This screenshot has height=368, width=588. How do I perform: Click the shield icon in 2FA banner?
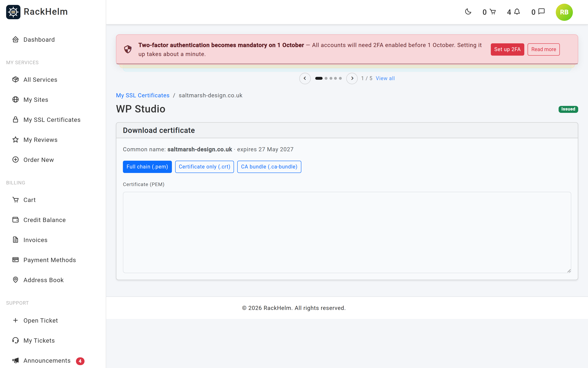[128, 49]
